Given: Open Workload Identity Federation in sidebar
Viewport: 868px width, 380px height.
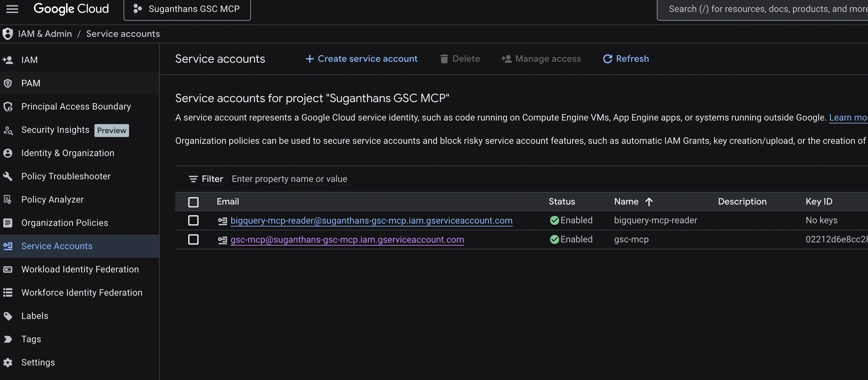Looking at the screenshot, I should click(80, 269).
